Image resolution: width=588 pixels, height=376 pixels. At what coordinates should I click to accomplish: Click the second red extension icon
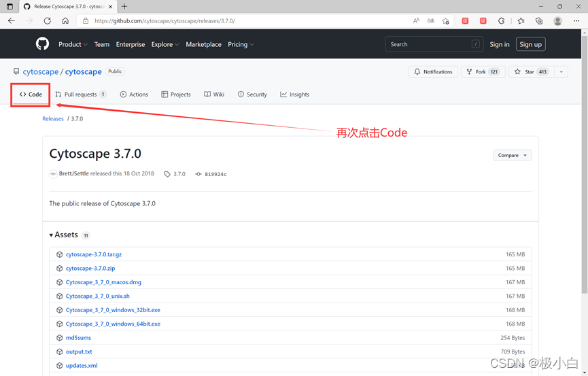pos(483,21)
